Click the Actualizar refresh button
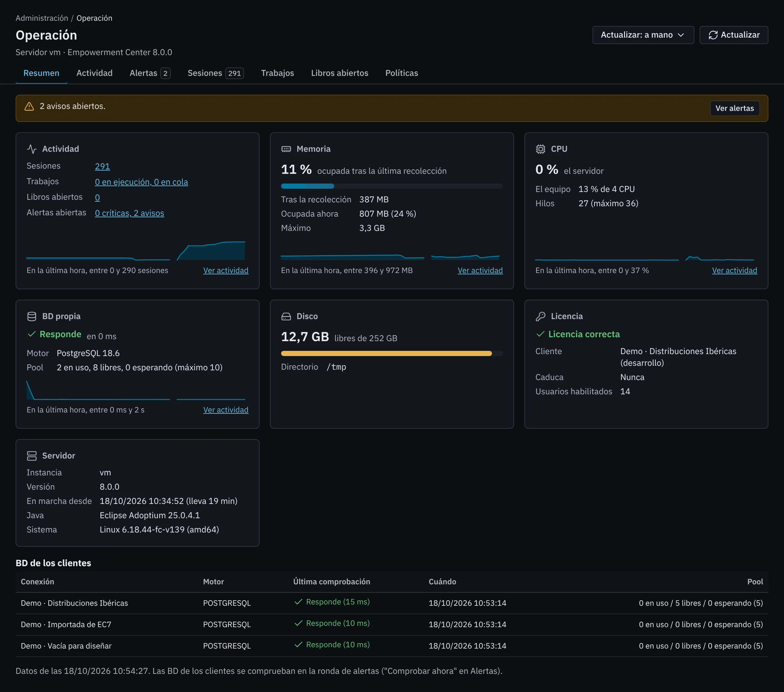Image resolution: width=784 pixels, height=692 pixels. pos(733,35)
